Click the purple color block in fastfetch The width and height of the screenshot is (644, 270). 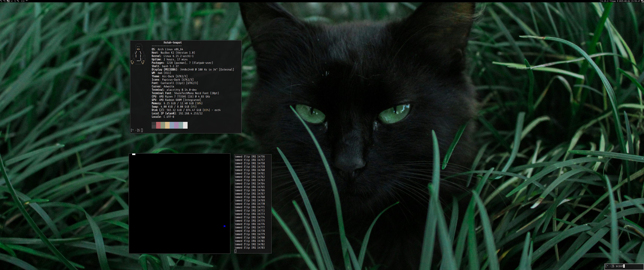(176, 125)
